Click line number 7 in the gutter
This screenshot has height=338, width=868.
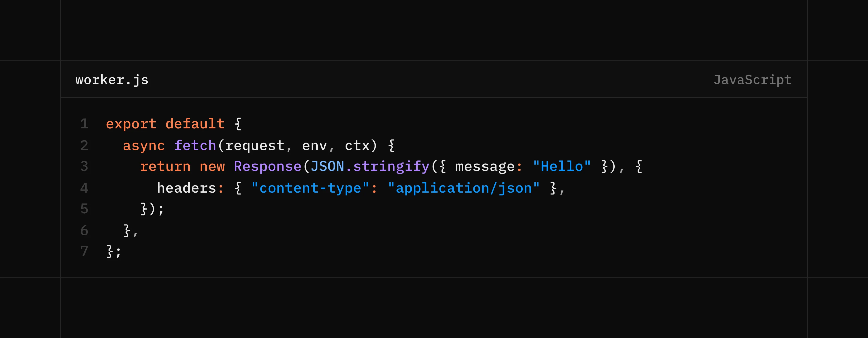pos(84,251)
